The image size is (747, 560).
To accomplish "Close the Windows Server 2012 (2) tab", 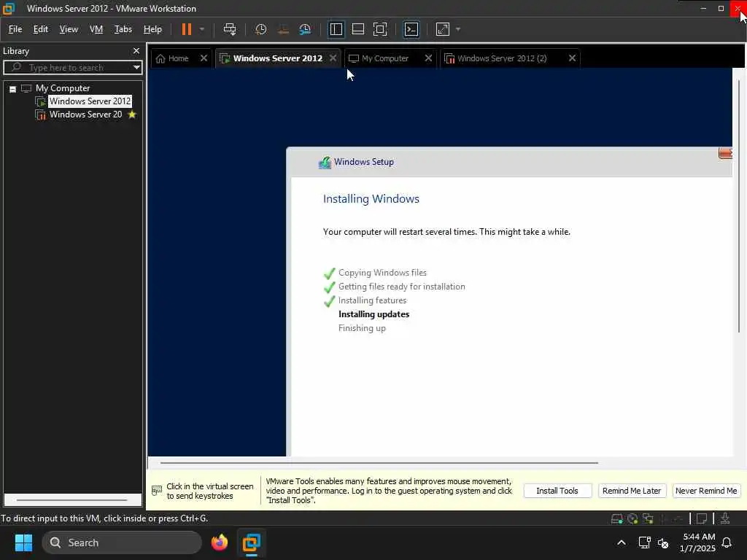I will pos(572,58).
